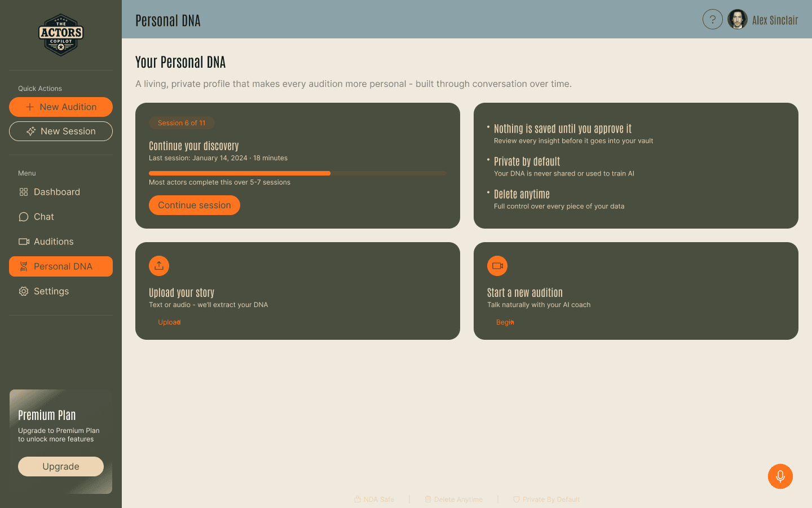Go to Chat in the menu
Screen dimensions: 812x508
(x=61, y=217)
